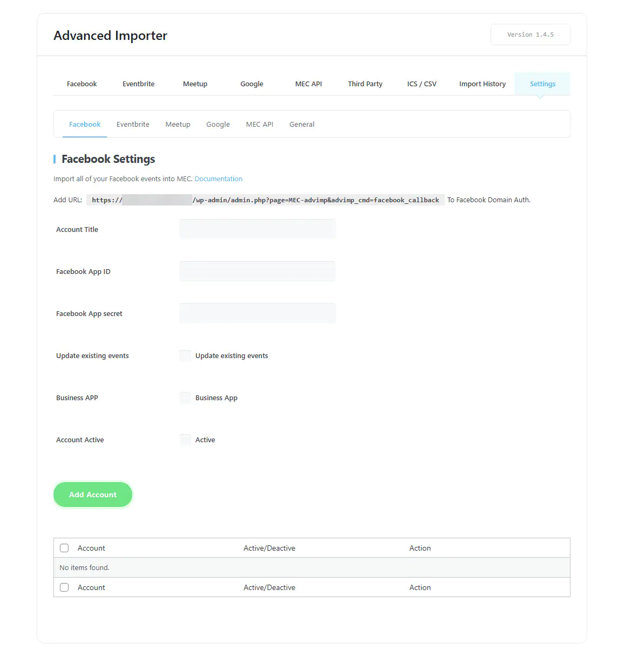
Task: Open the Eventbrite settings sub-tab
Action: coord(133,125)
